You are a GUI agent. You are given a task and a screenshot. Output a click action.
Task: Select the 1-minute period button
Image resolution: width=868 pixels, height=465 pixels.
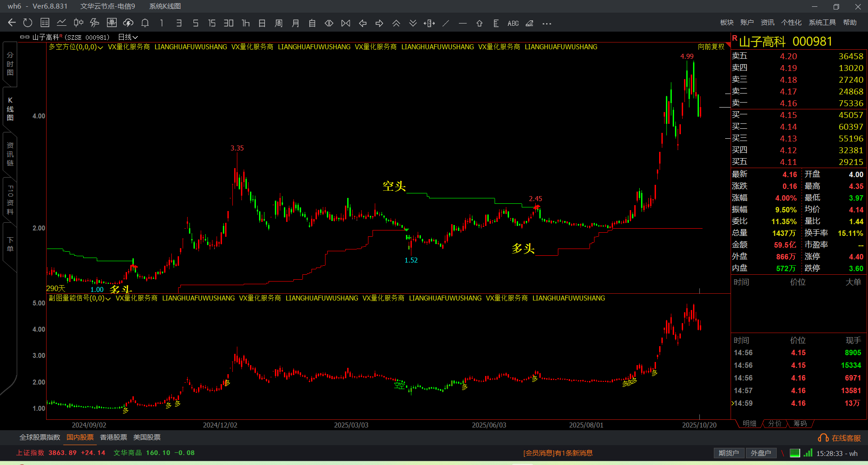tap(162, 23)
